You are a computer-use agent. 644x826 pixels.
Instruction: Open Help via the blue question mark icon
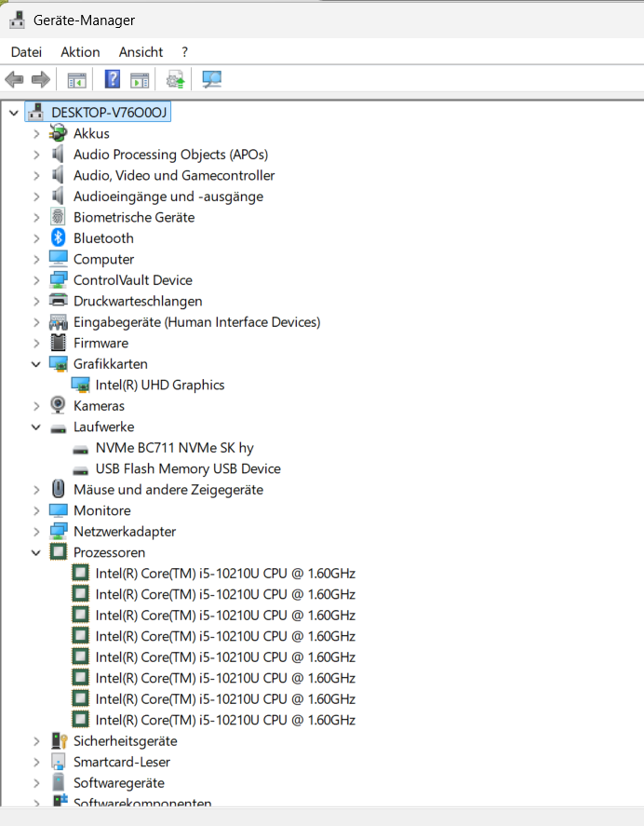[113, 79]
